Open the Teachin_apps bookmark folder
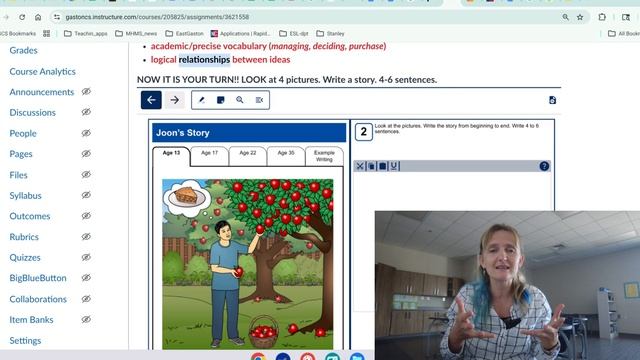This screenshot has height=360, width=640. [86, 33]
